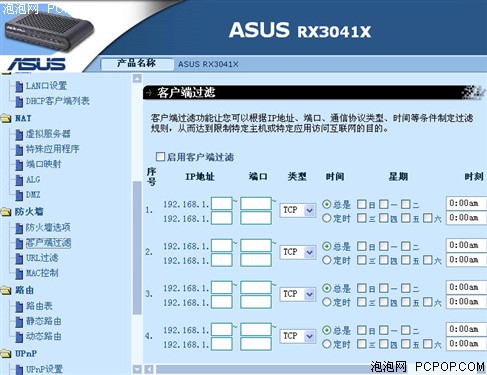Click the sidebar scroll down arrow
487x375 pixels.
pyautogui.click(x=137, y=369)
